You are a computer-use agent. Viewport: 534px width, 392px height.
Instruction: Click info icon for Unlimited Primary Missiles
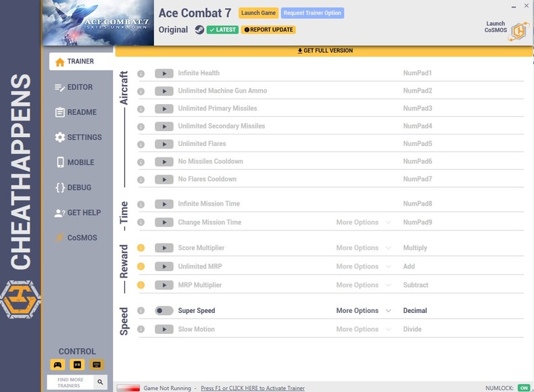pyautogui.click(x=141, y=109)
